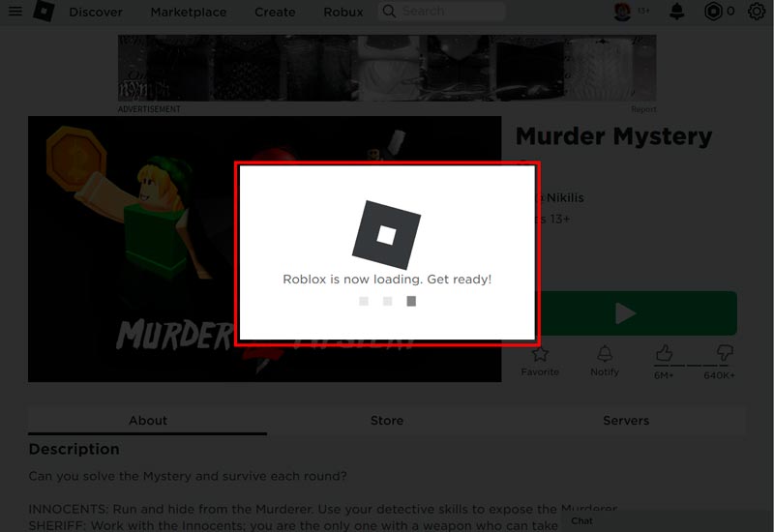This screenshot has height=532, width=774.
Task: Click 'Can you solve the Mystery' description line
Action: [188, 476]
